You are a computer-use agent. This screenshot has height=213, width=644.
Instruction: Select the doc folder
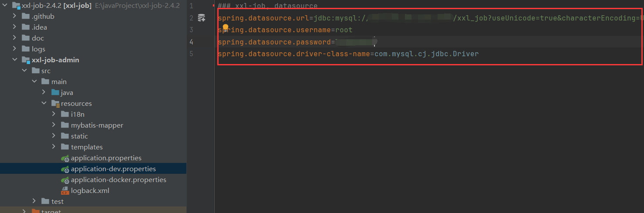click(x=38, y=38)
